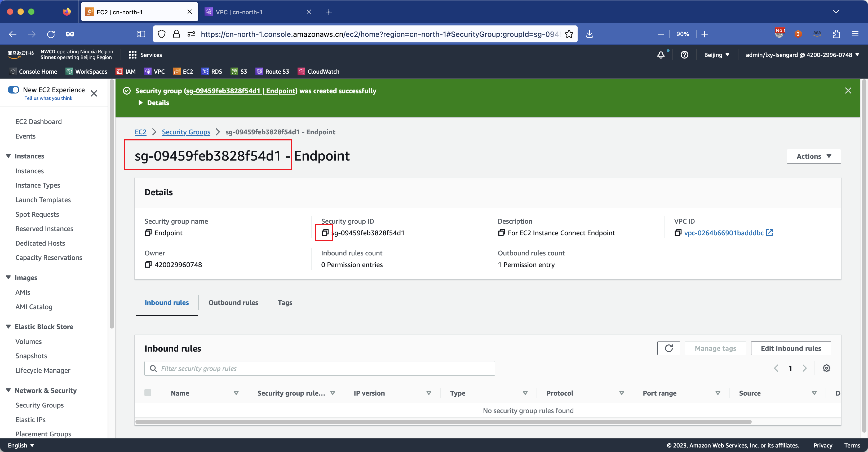Image resolution: width=868 pixels, height=452 pixels.
Task: Sort by Name column arrow
Action: [236, 393]
